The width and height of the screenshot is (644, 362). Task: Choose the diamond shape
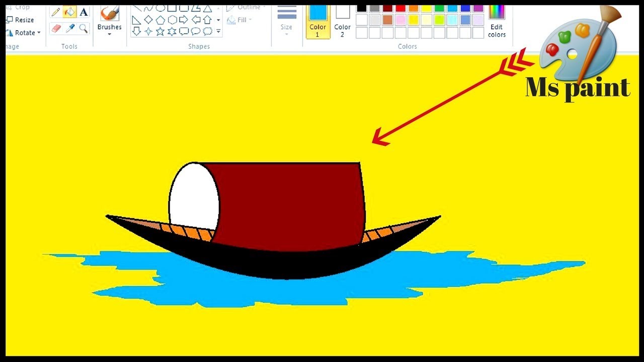click(x=148, y=20)
